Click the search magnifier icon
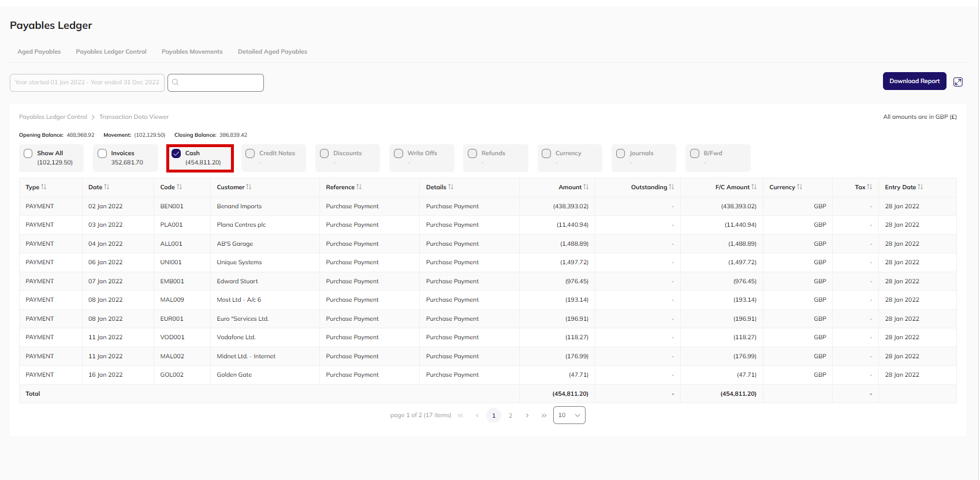This screenshot has width=980, height=480. coord(175,82)
